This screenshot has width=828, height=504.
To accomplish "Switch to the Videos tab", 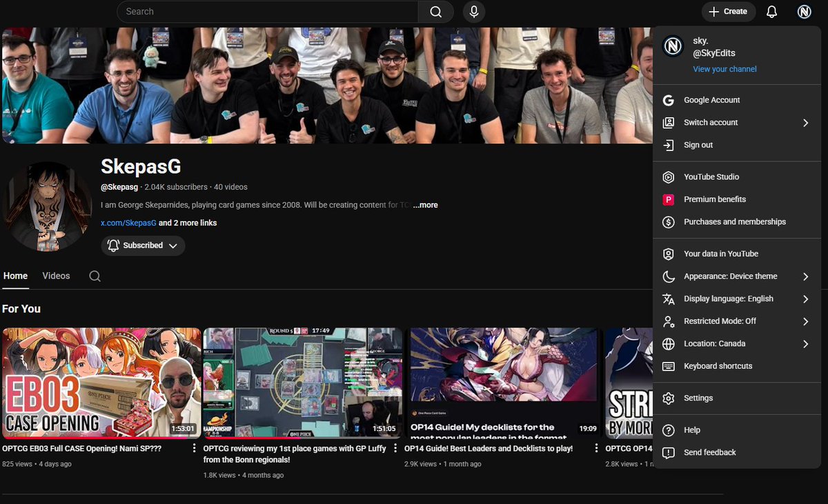I will pos(56,276).
